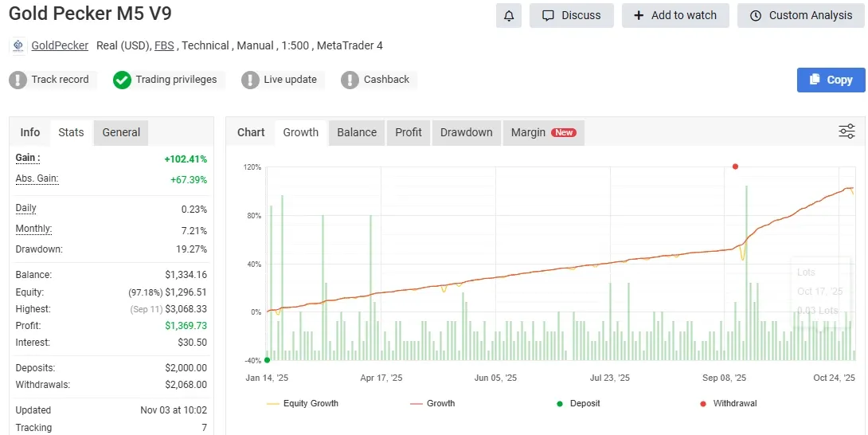Switch to the General info tab
This screenshot has height=435, width=868.
(x=121, y=132)
